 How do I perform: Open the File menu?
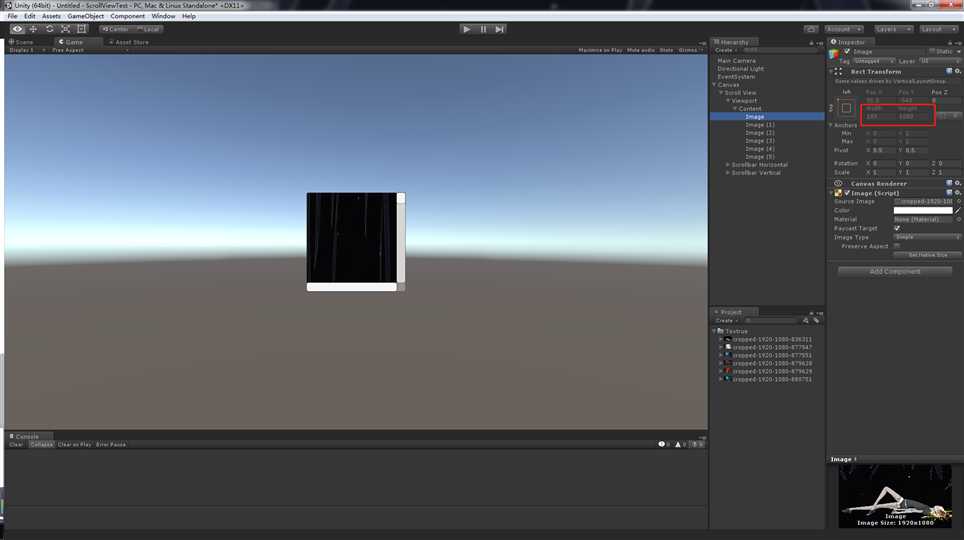[x=12, y=16]
